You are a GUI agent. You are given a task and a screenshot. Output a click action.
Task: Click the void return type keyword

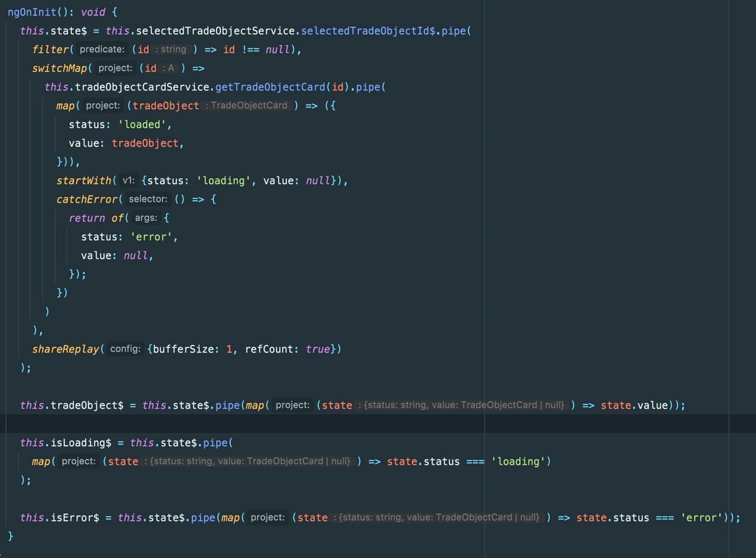click(x=92, y=12)
